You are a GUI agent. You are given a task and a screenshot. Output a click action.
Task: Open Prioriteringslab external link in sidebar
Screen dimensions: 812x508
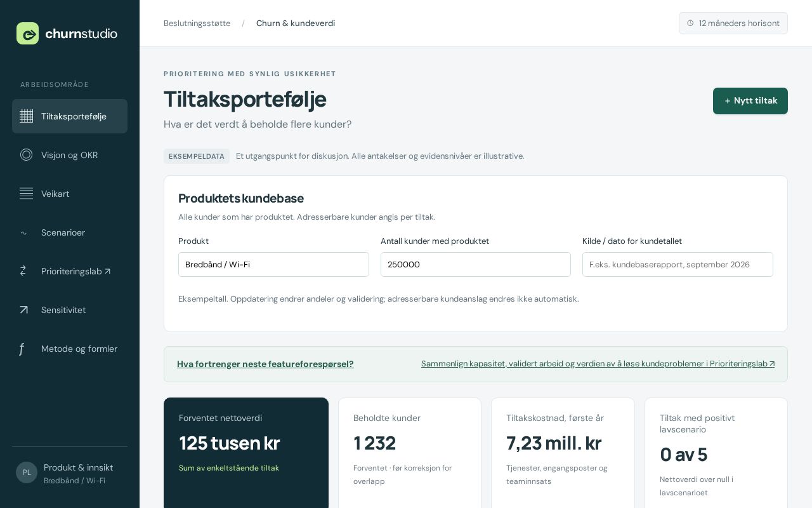(x=70, y=271)
